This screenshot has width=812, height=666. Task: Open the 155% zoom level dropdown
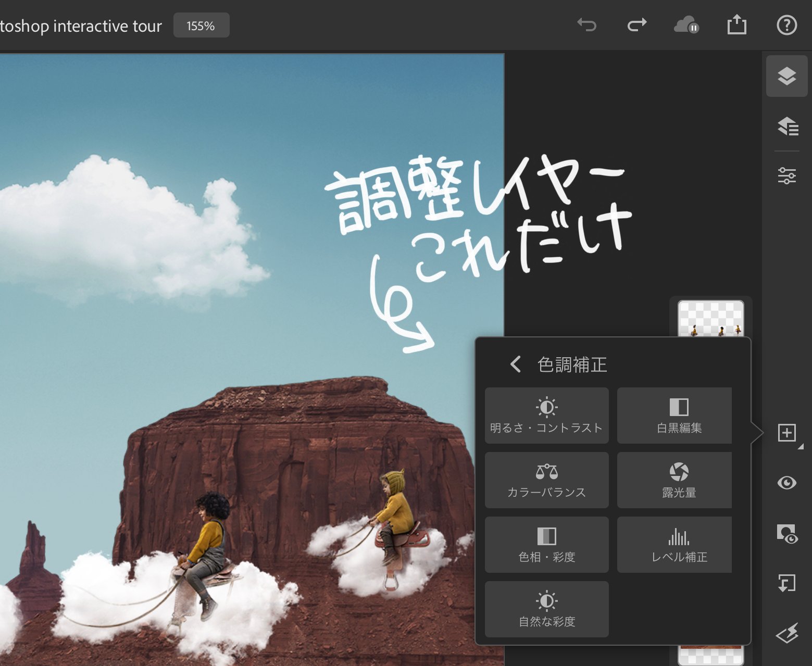click(201, 26)
